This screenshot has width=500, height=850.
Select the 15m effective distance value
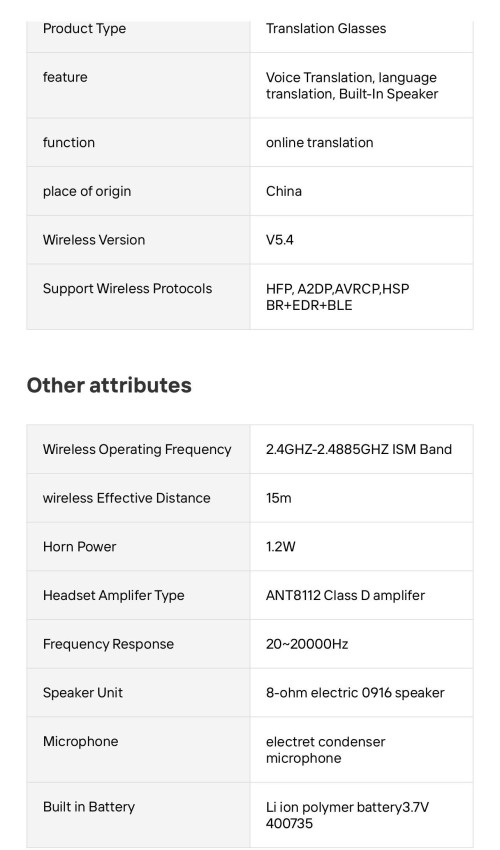tap(278, 498)
